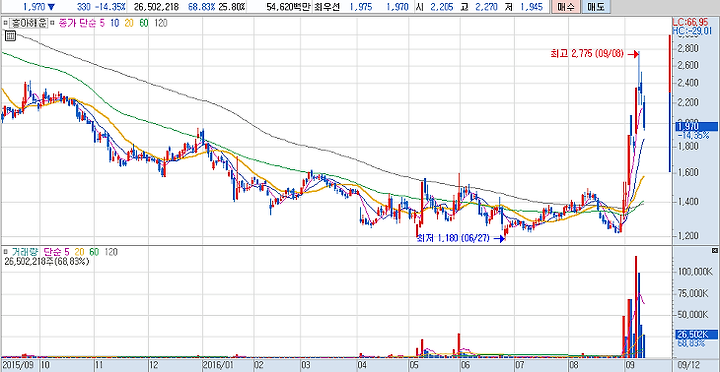Click the 26,502,218 volume value in top bar
Screen dimensions: 720x372
click(157, 7)
